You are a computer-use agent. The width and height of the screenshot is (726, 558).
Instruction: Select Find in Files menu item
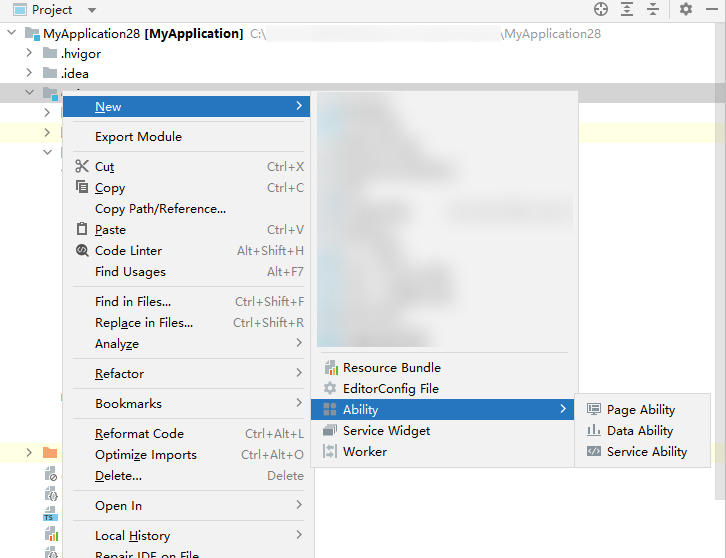[188, 302]
